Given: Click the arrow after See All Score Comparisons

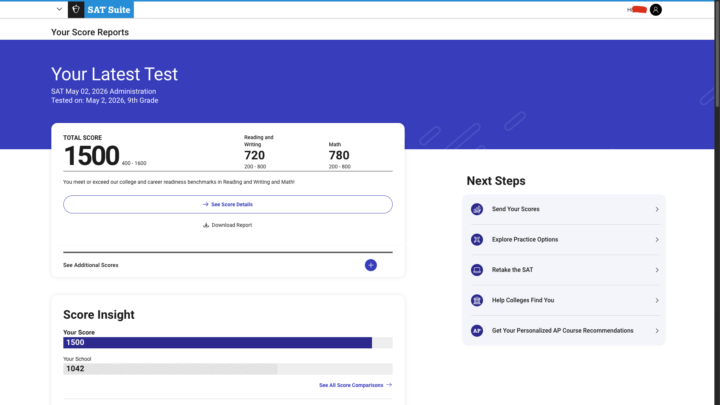Looking at the screenshot, I should [x=389, y=385].
